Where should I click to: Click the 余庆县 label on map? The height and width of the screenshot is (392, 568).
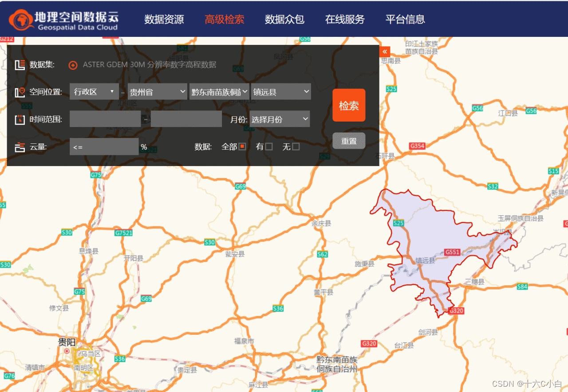(x=321, y=224)
